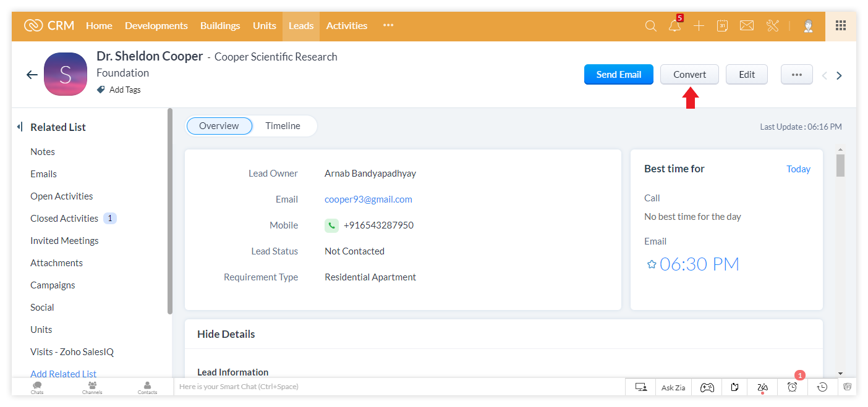Image resolution: width=868 pixels, height=407 pixels.
Task: Open the apps grid icon
Action: (x=841, y=25)
